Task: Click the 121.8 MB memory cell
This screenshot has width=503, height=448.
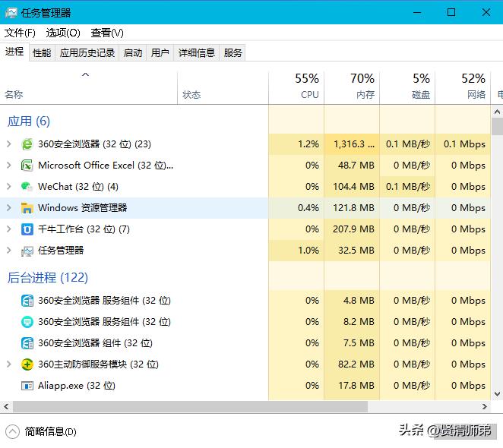Action: coord(352,208)
